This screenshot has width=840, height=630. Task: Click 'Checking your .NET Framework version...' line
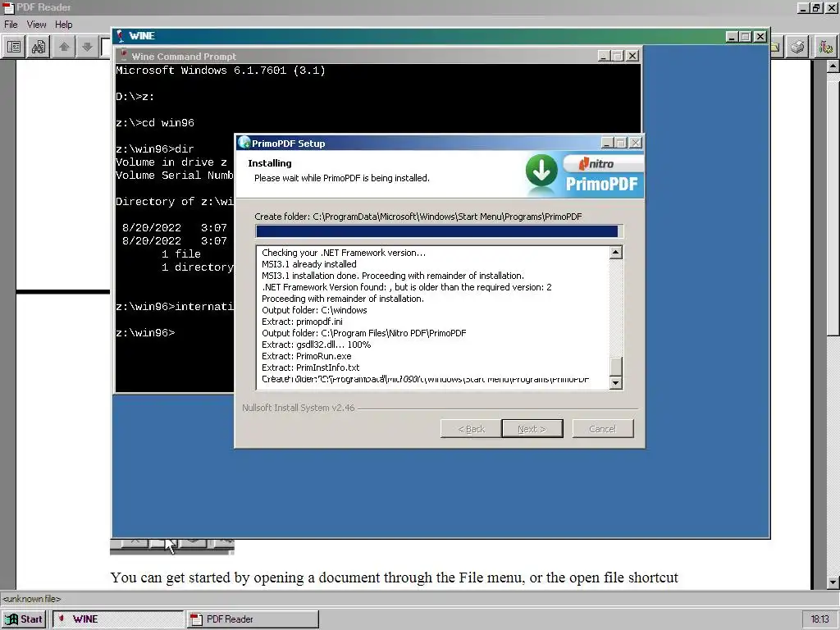pos(344,253)
